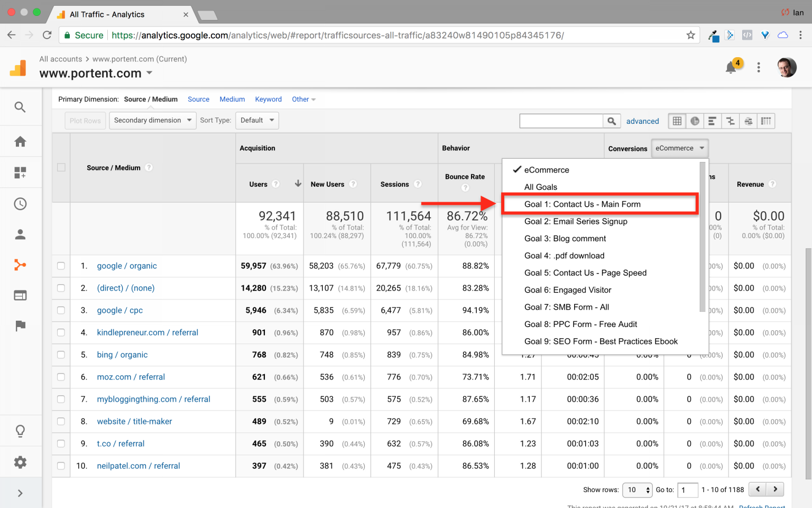812x508 pixels.
Task: Choose Goal 4: .pdf download
Action: [564, 256]
